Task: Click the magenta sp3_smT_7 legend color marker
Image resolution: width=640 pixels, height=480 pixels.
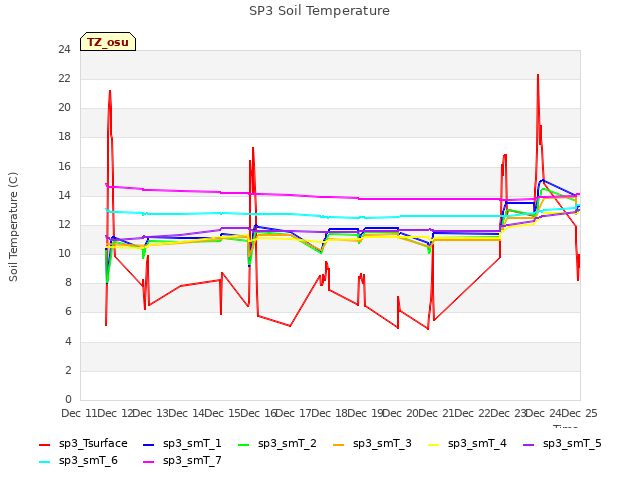Action: [149, 462]
